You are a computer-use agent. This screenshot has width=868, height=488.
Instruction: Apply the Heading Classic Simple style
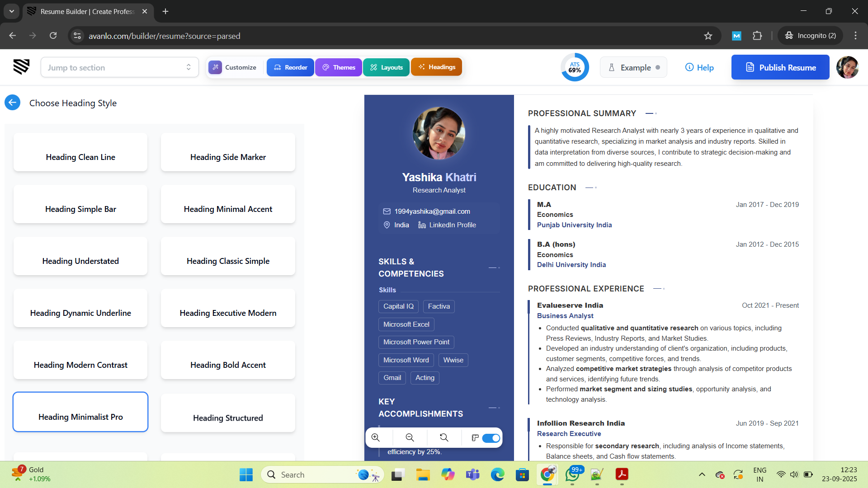coord(228,256)
